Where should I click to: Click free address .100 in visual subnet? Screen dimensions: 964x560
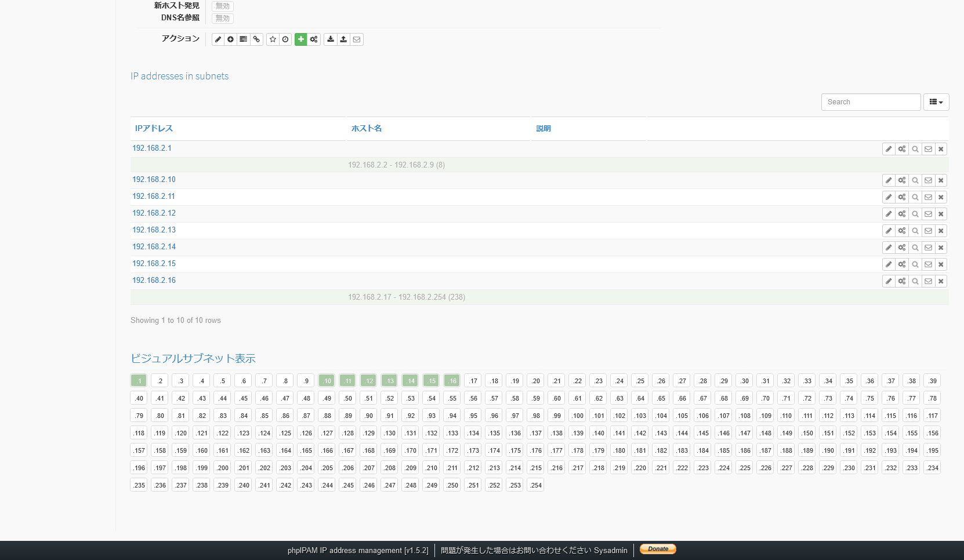tap(577, 416)
